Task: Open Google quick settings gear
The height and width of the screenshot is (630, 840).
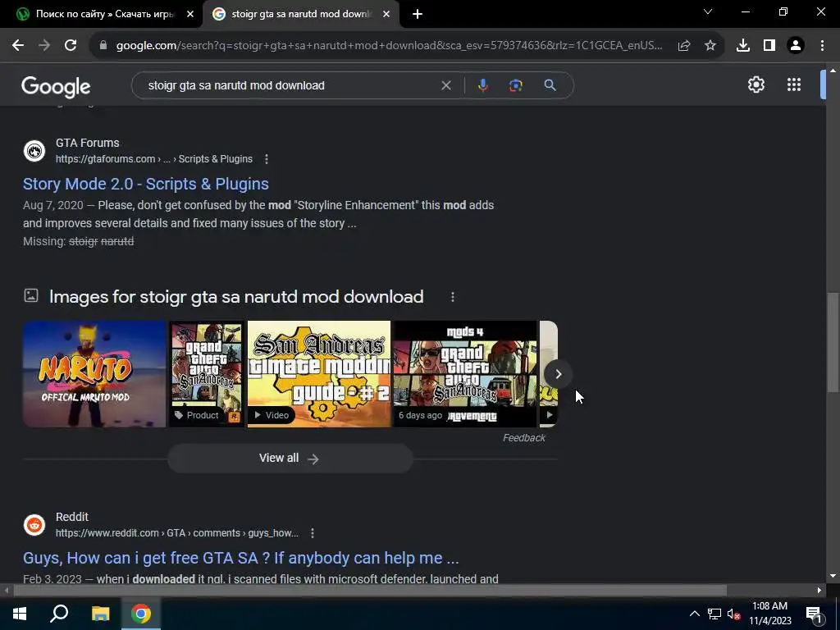Action: click(756, 84)
